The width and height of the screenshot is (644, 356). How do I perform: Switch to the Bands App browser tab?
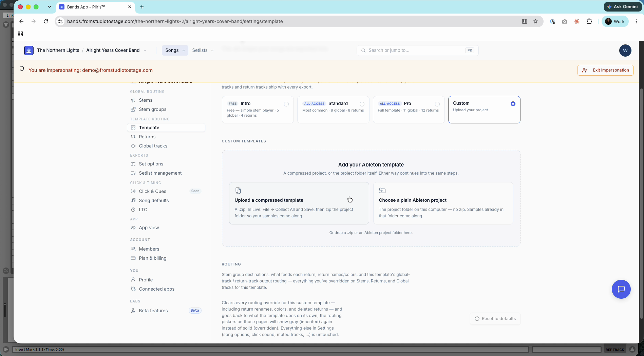pos(95,7)
